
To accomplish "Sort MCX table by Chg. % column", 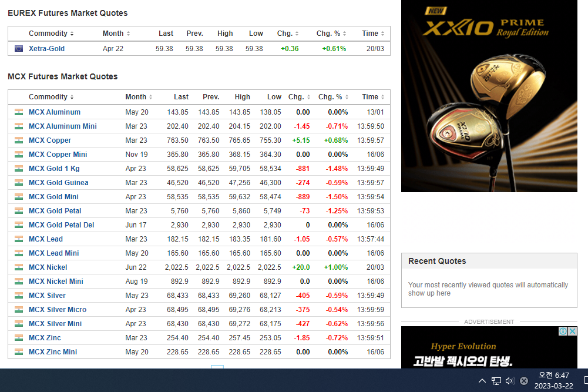I will click(334, 97).
